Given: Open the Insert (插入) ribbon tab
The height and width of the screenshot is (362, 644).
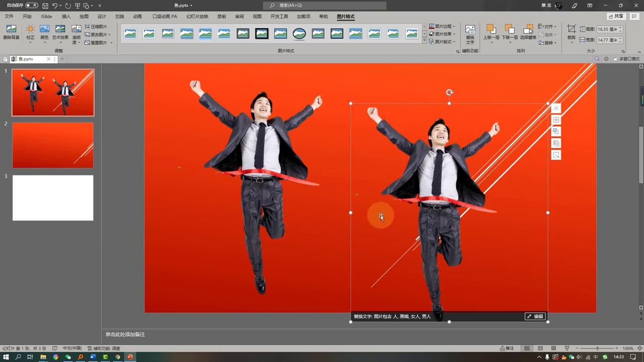Looking at the screenshot, I should (66, 17).
